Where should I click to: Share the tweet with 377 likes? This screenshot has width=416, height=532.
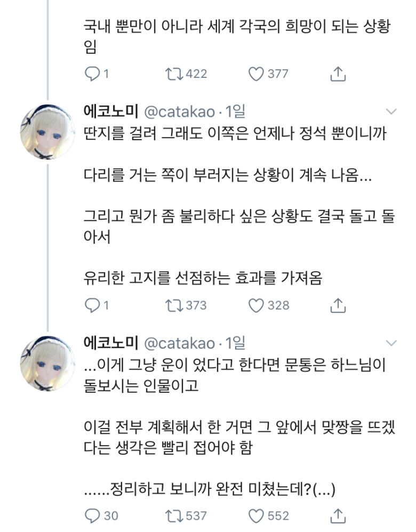(338, 74)
